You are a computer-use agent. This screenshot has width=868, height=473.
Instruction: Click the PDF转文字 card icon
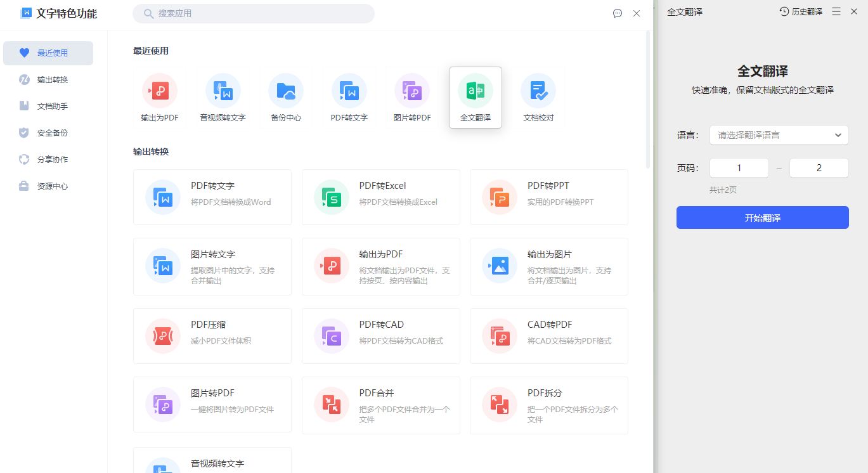(x=163, y=197)
